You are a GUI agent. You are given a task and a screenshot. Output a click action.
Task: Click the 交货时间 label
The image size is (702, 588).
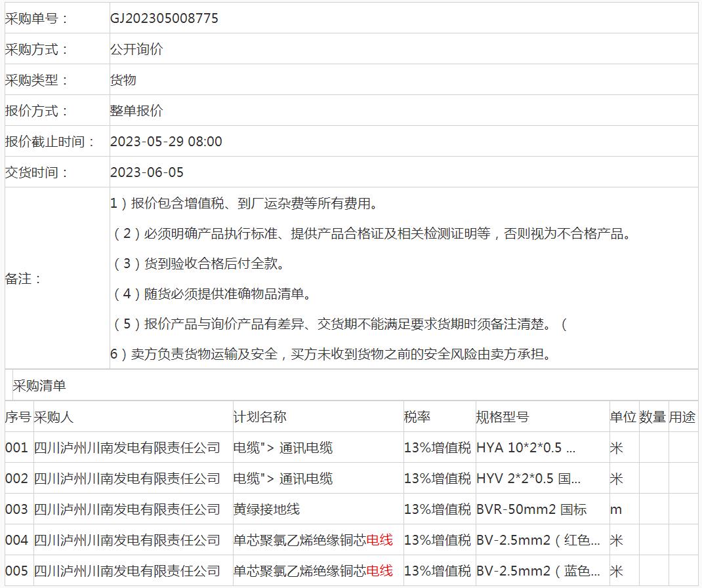click(x=36, y=172)
